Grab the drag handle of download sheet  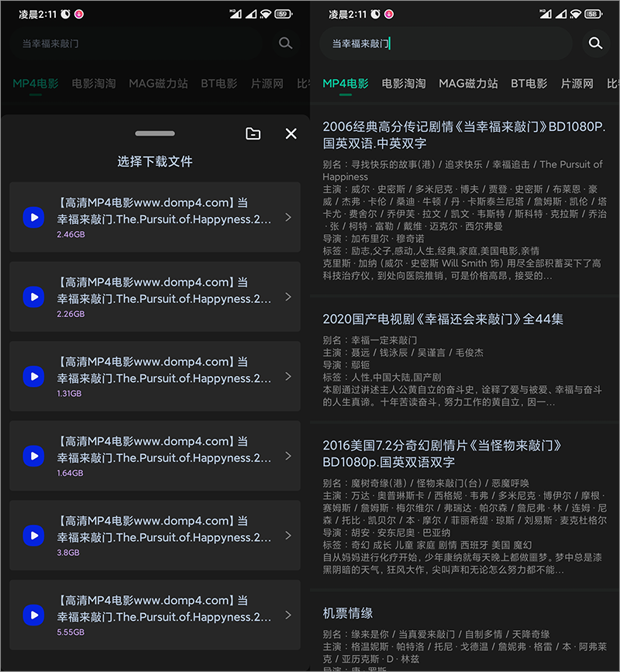(155, 133)
